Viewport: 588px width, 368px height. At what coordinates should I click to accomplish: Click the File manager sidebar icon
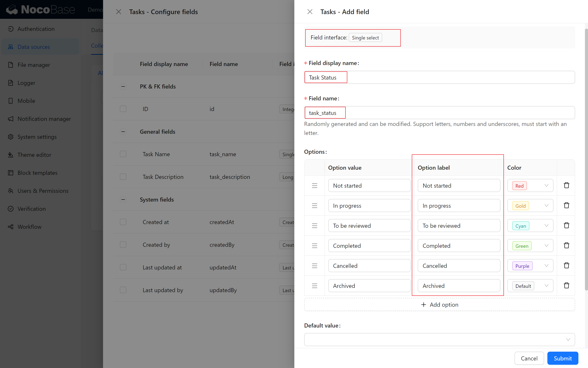[x=10, y=65]
